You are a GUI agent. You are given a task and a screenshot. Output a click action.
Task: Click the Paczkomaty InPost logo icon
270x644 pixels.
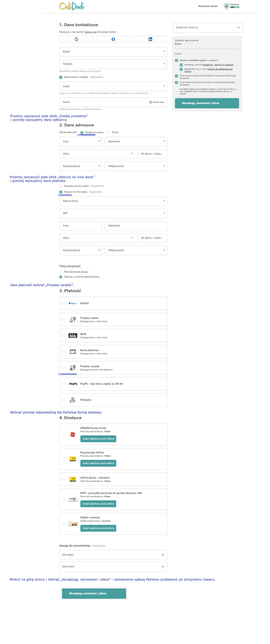coord(73,459)
